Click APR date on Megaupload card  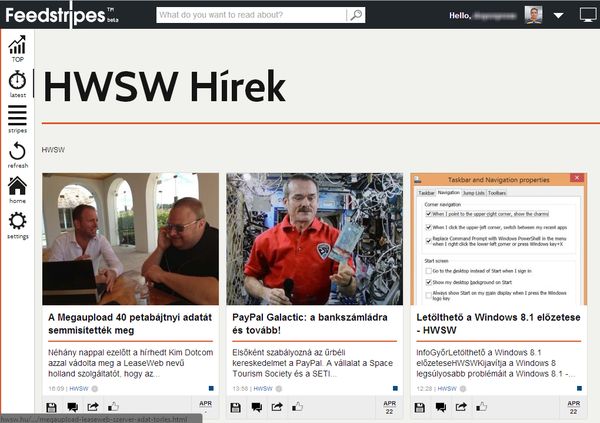coord(205,406)
